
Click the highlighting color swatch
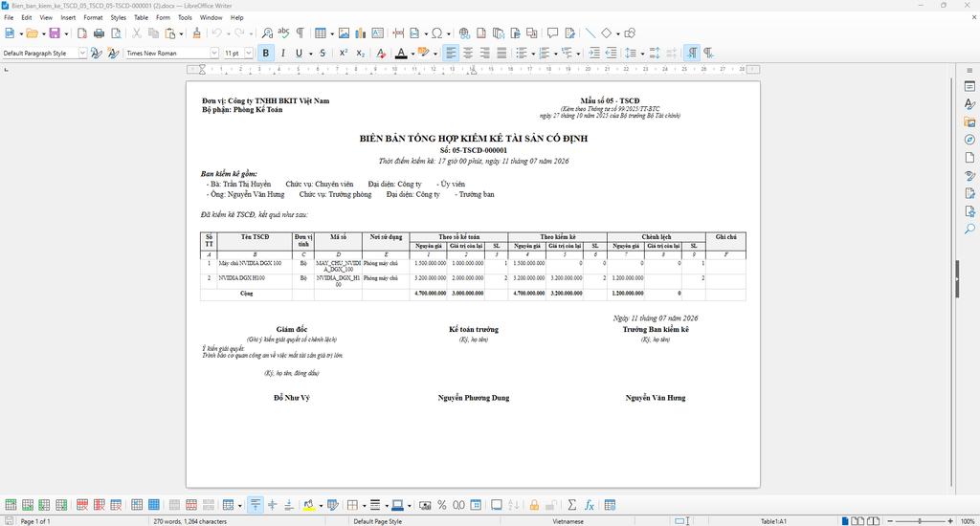[423, 54]
